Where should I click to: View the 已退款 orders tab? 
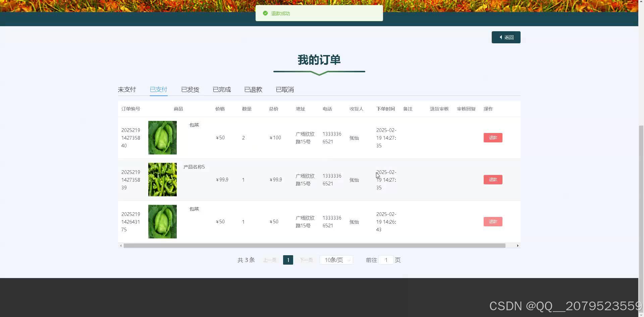[253, 89]
